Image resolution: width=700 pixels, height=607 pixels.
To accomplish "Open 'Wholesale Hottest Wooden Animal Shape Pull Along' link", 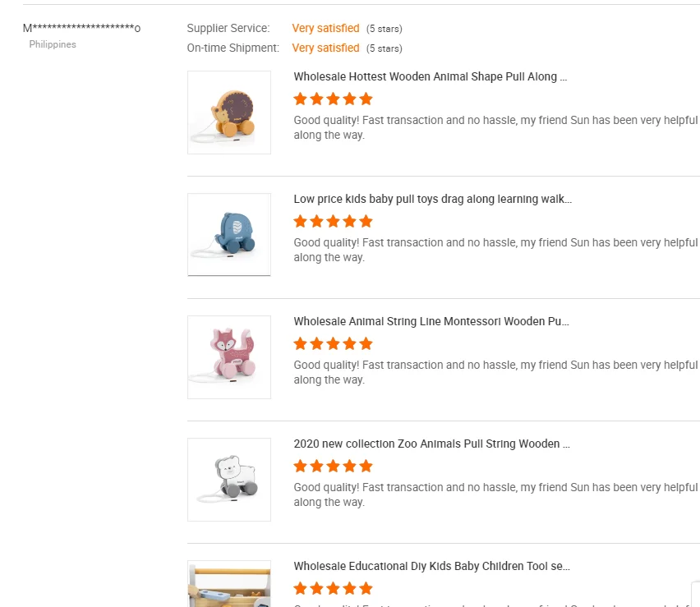I will [431, 77].
